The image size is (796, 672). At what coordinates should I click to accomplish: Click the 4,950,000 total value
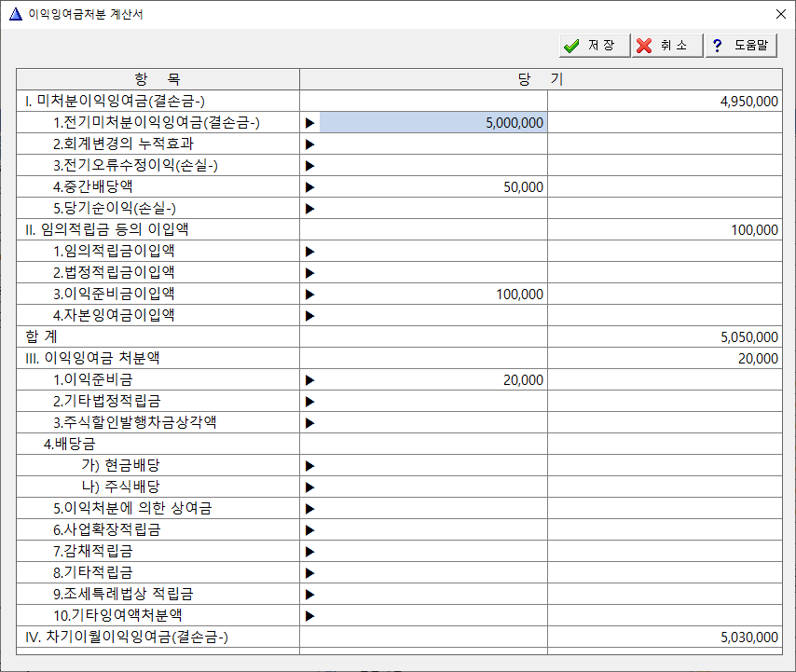[748, 102]
